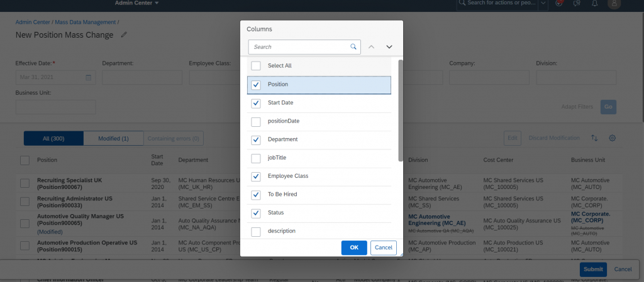Uncheck the Status column checkbox

coord(256,213)
